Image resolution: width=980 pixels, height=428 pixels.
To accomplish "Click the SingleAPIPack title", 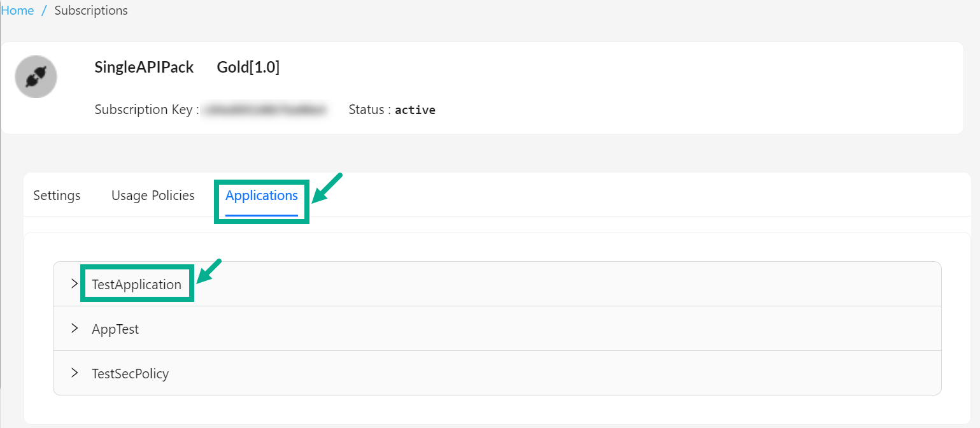I will point(144,67).
